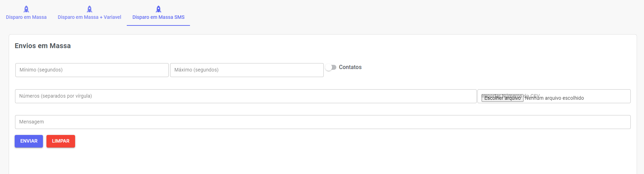This screenshot has width=644, height=174.
Task: Click the Contatos label text
Action: (350, 67)
